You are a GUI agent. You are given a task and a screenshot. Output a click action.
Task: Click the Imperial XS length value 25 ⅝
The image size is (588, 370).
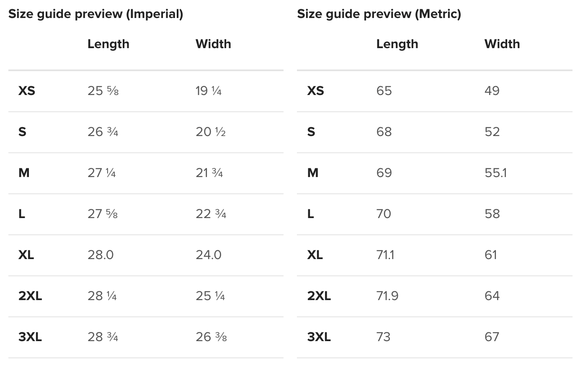[x=103, y=91]
